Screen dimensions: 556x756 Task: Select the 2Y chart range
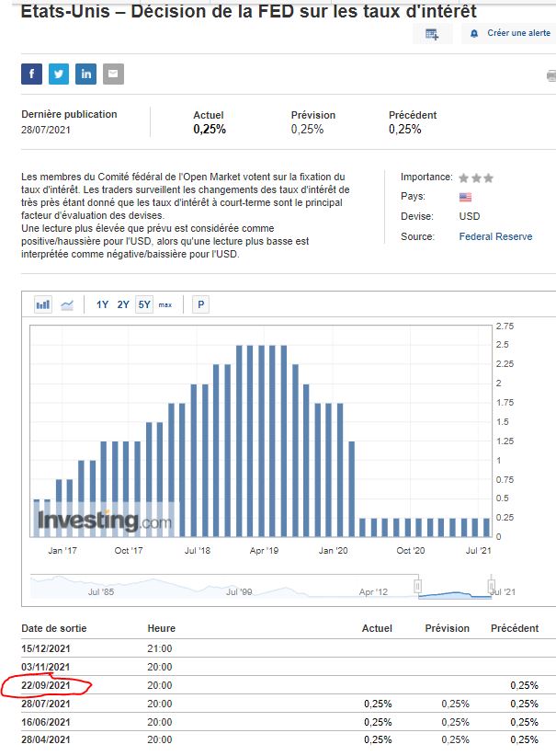[x=123, y=304]
